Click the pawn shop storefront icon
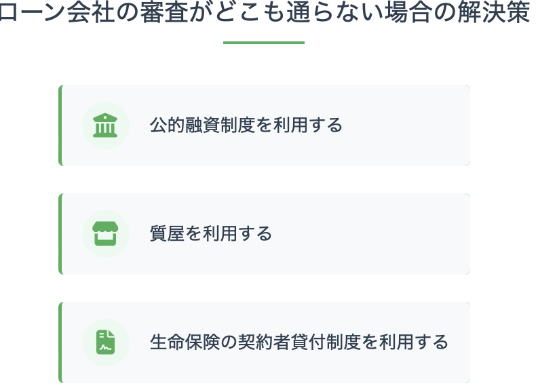Viewport: 538px width, 392px height. (105, 233)
